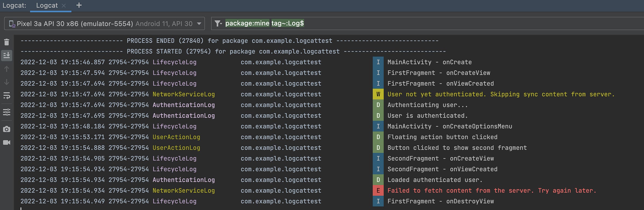644x210 pixels.
Task: Jump to previous log with up arrow
Action: tap(7, 69)
